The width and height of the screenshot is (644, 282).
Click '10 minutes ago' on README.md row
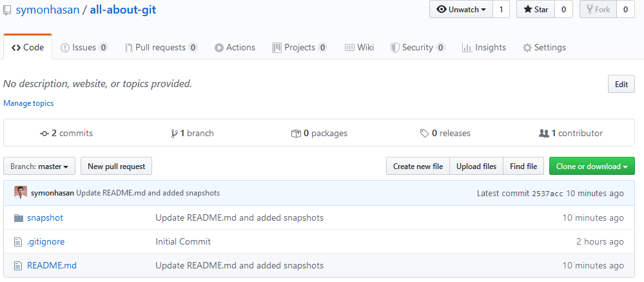tap(593, 265)
